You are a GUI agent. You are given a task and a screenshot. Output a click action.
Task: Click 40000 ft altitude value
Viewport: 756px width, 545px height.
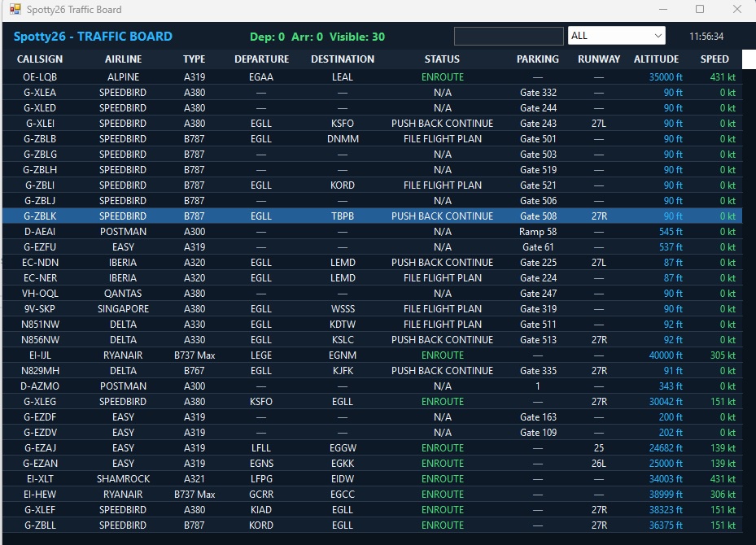point(666,355)
